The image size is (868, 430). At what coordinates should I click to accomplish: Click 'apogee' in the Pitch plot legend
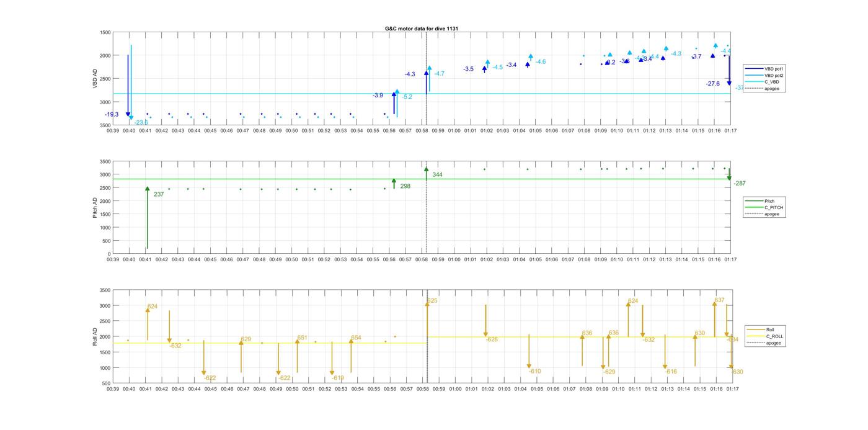point(772,214)
